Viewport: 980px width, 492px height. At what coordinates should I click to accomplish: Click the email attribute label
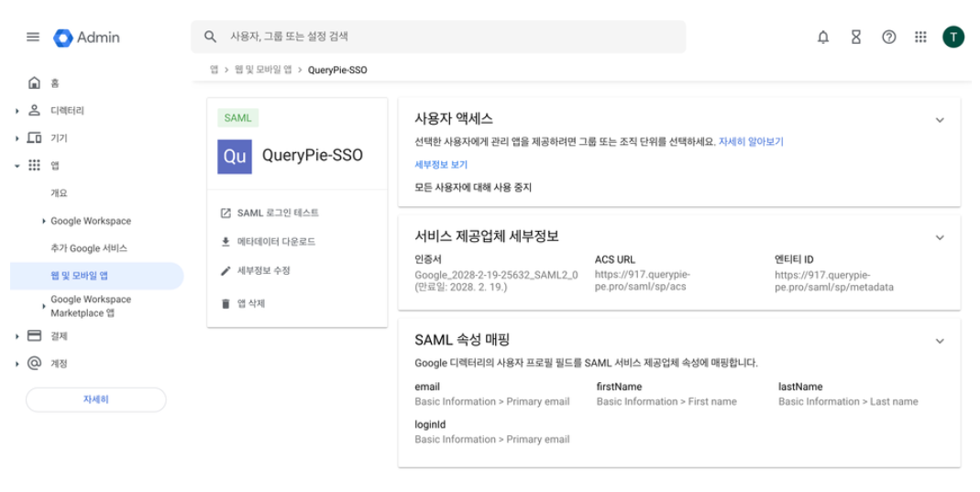click(427, 387)
